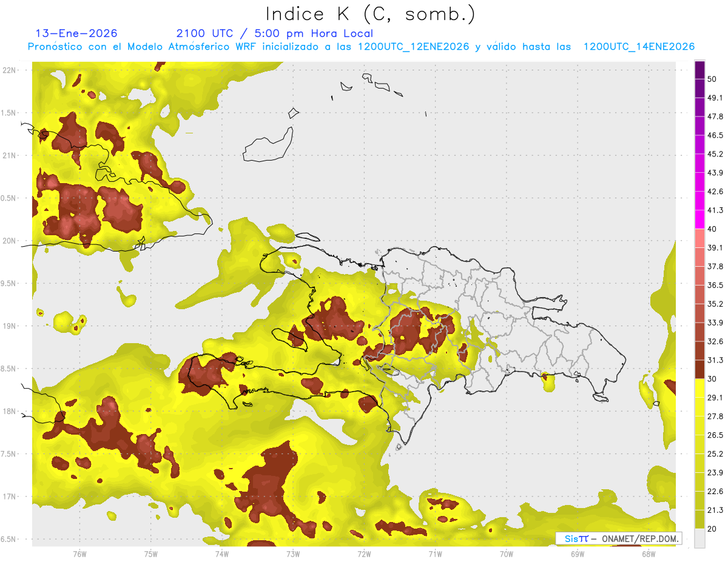
Task: Click the colorbar value '47.8'
Action: pos(715,116)
